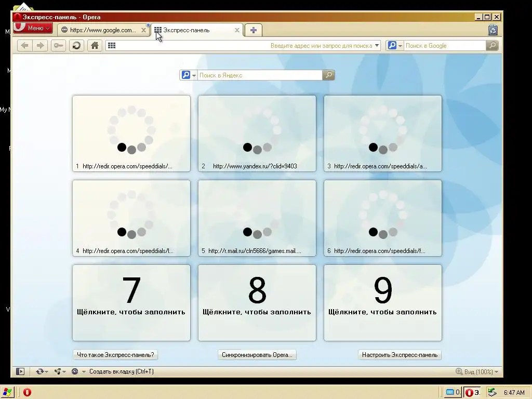
Task: Click the keyboard tray icon
Action: click(453, 393)
